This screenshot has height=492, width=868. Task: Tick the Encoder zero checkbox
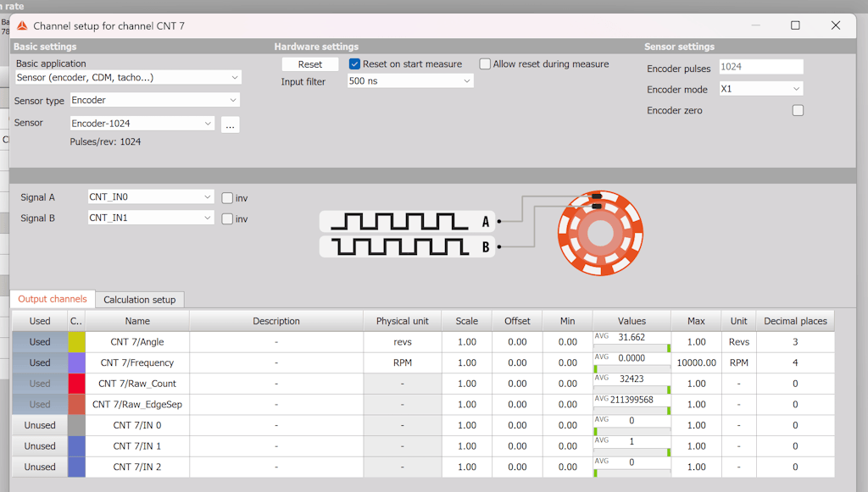(x=798, y=111)
